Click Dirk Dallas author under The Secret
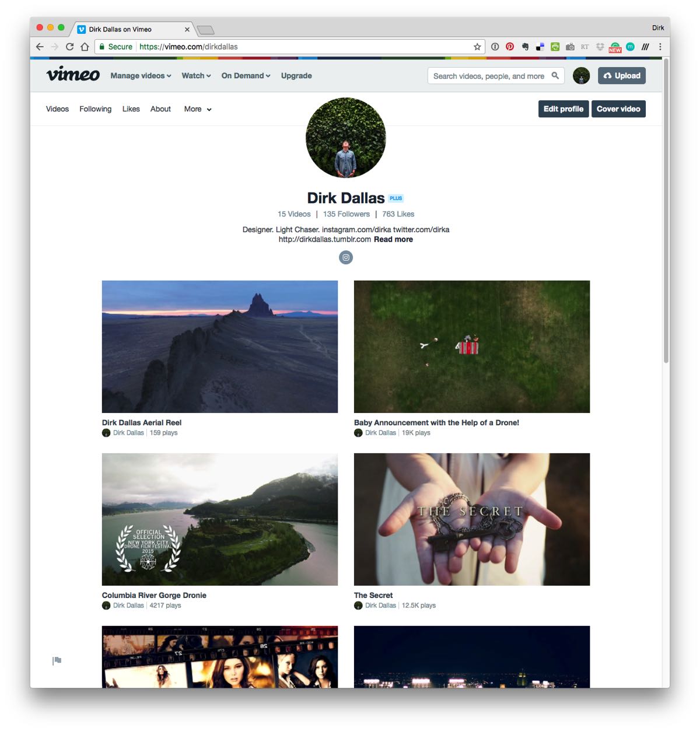Image resolution: width=700 pixels, height=731 pixels. pyautogui.click(x=380, y=606)
